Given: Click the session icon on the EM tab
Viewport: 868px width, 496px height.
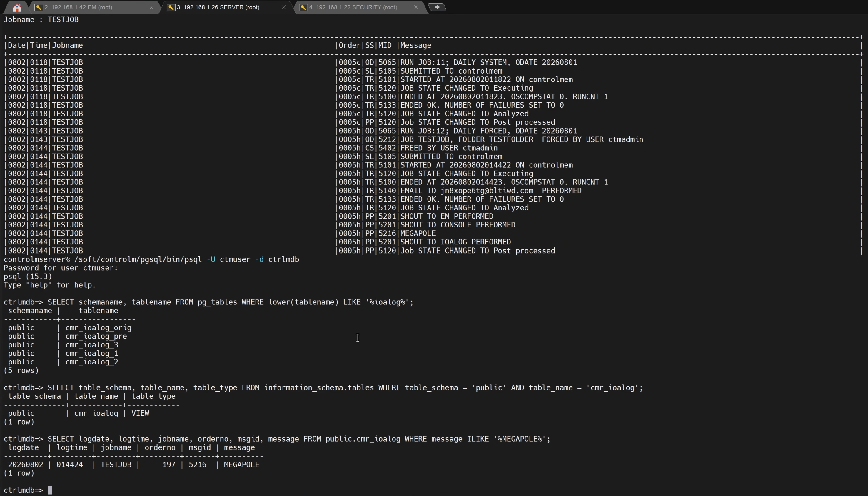Looking at the screenshot, I should coord(39,7).
